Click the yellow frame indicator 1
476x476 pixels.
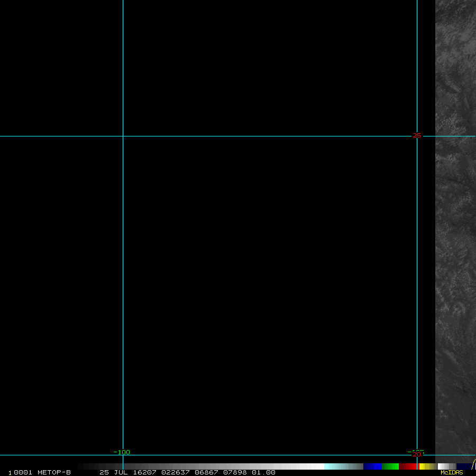(x=10, y=473)
